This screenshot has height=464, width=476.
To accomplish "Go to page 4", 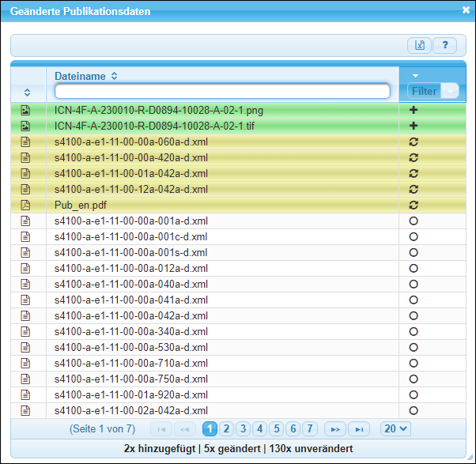I will (x=260, y=428).
